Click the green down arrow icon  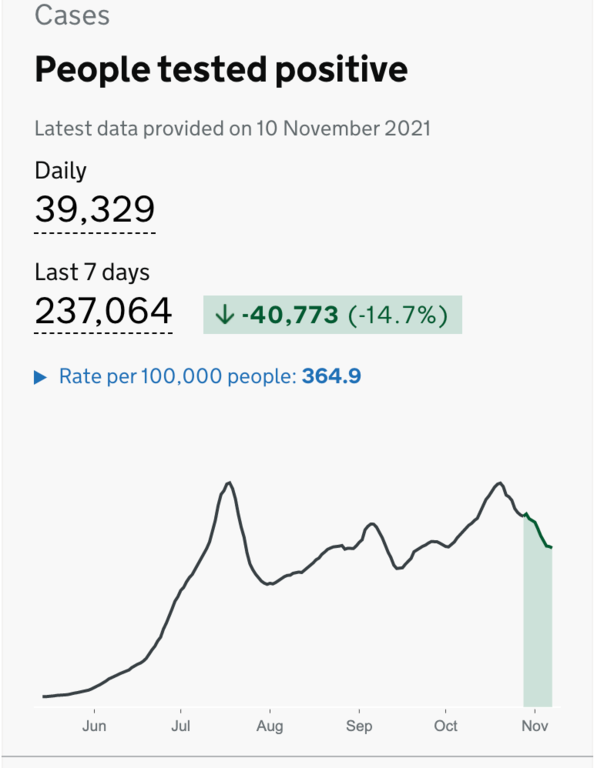(x=224, y=315)
